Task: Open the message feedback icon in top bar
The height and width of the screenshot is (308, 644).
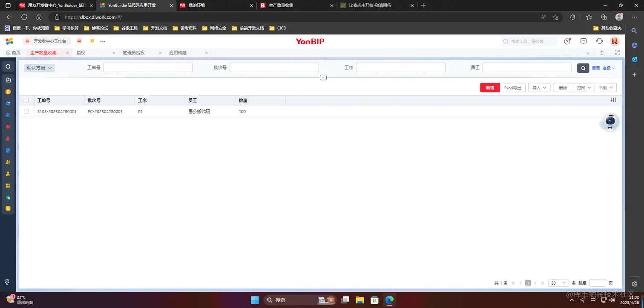Action: coord(583,41)
